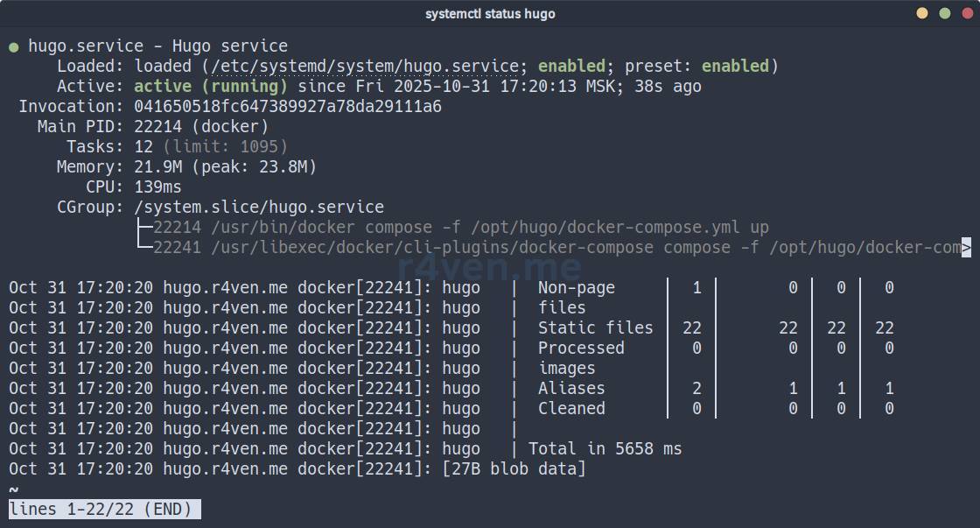Click the yellow minimize window button
The width and height of the screenshot is (980, 528).
click(922, 13)
